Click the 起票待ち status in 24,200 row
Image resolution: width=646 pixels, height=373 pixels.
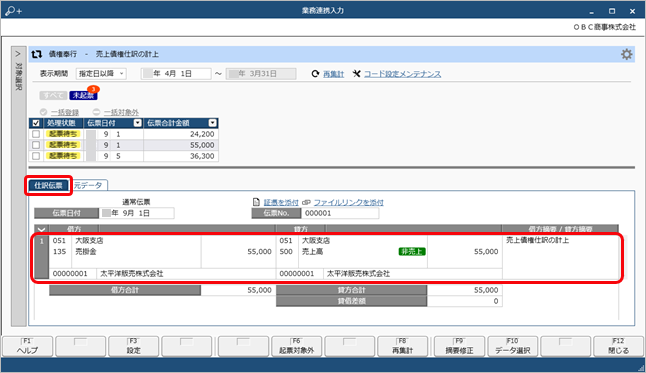pos(63,134)
